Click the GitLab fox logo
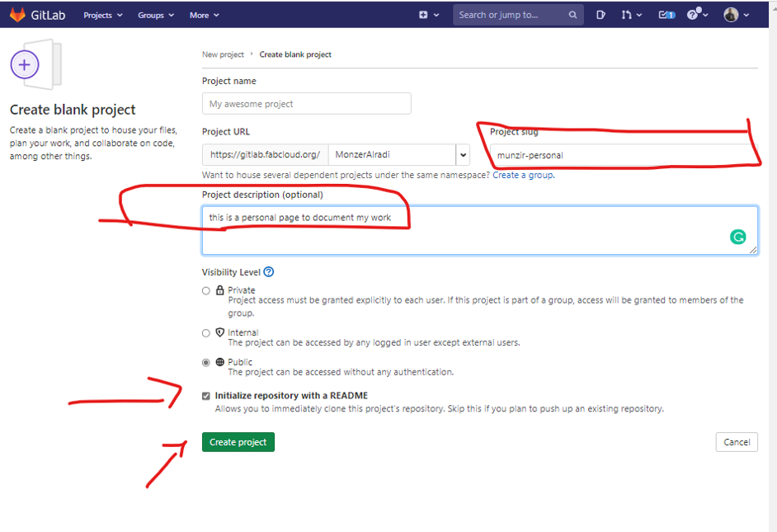The height and width of the screenshot is (532, 777). [18, 15]
